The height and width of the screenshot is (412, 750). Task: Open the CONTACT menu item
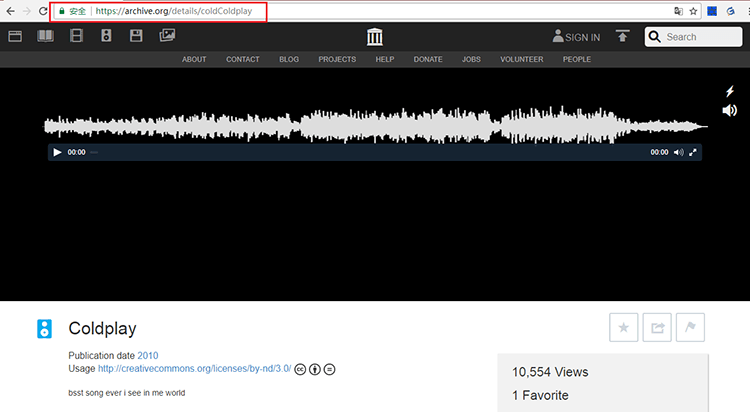(x=243, y=59)
